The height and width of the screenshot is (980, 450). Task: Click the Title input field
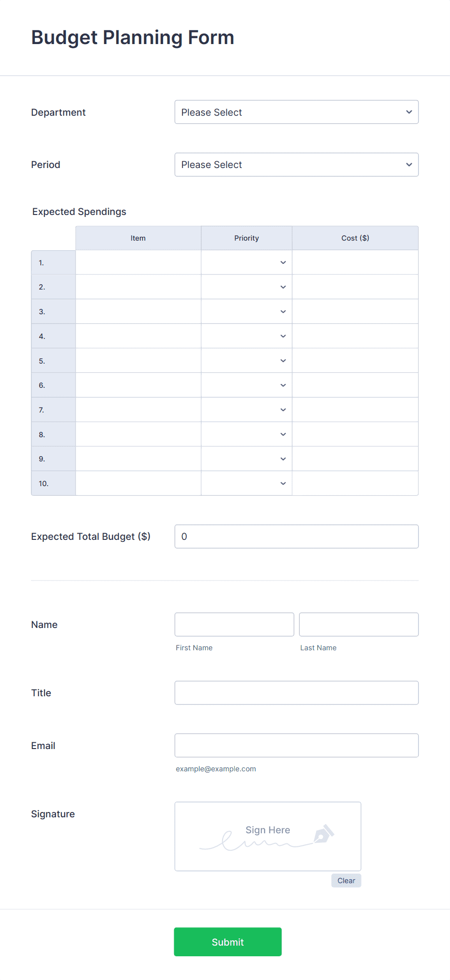click(297, 692)
